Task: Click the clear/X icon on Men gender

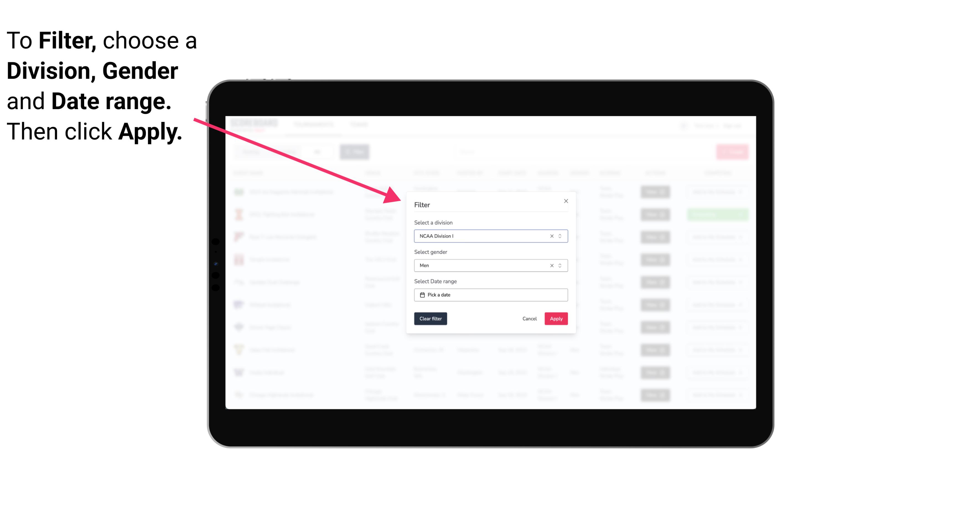Action: (x=550, y=265)
